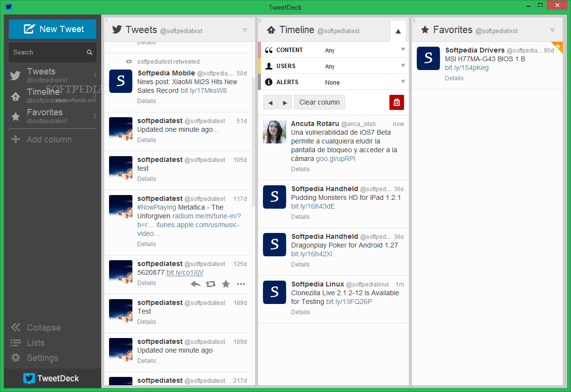Click Tweets column scrollbar

point(254,142)
